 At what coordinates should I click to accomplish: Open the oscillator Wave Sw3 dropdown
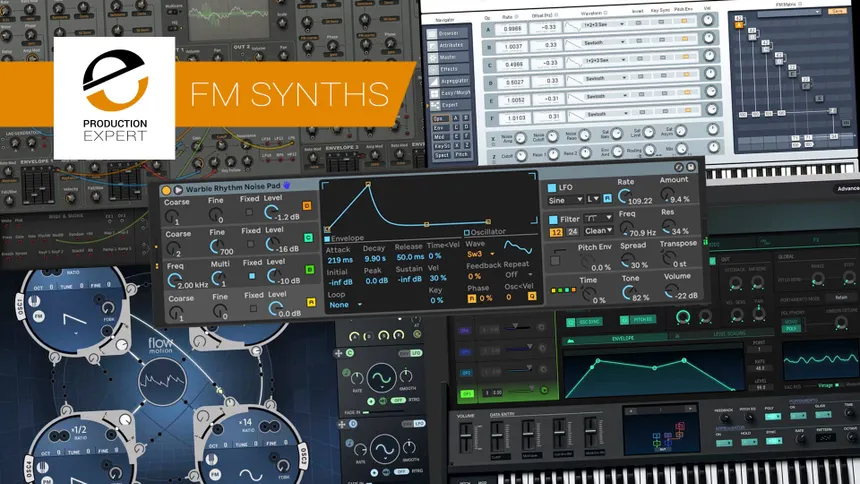click(480, 254)
